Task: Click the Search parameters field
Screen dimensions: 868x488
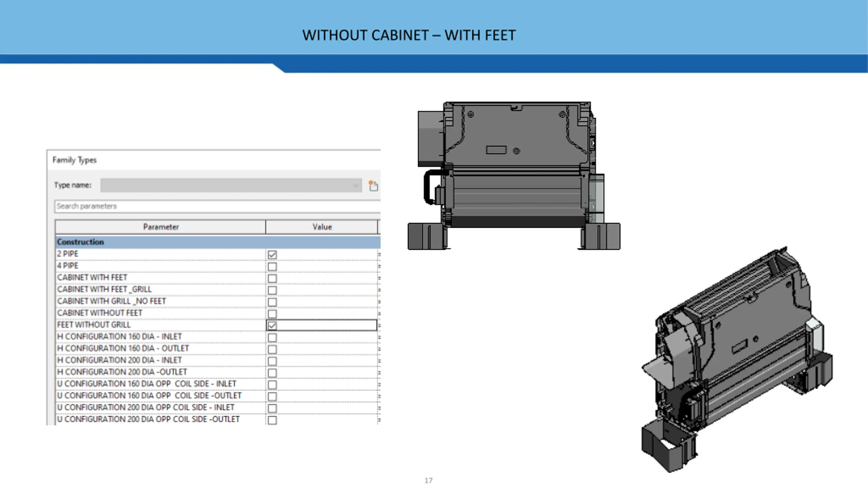Action: [x=217, y=206]
